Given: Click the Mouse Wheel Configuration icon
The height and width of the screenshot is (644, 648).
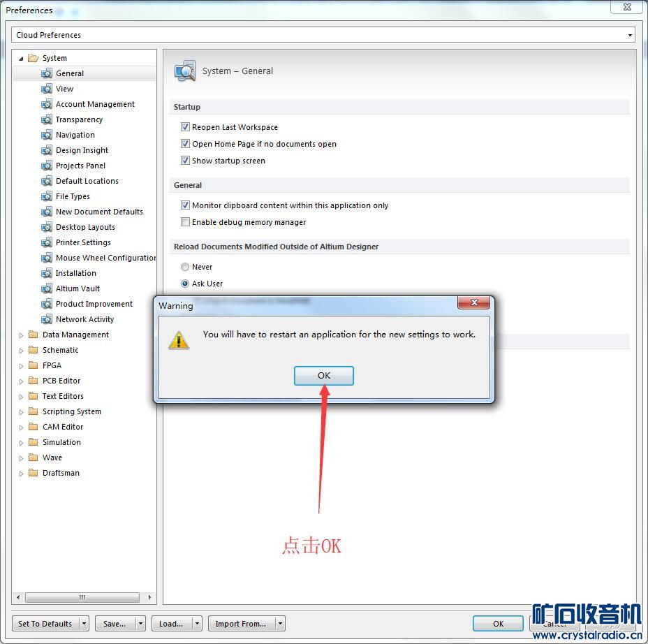Looking at the screenshot, I should [47, 258].
